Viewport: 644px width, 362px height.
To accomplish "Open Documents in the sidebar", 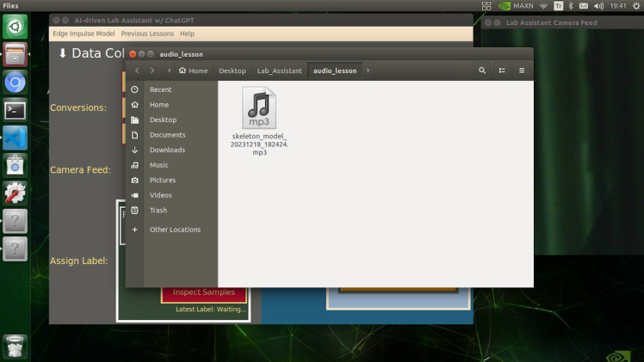I will pos(168,135).
